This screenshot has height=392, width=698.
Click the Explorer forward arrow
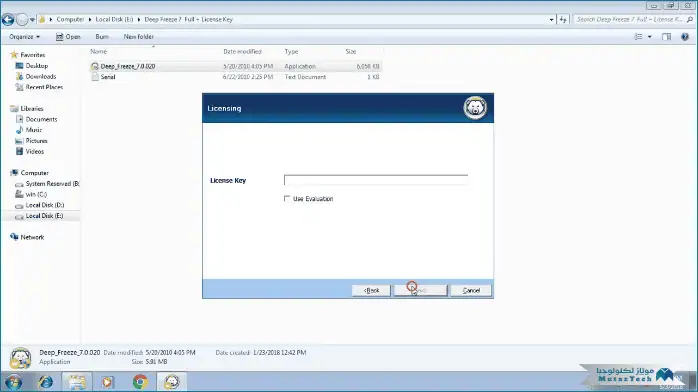pos(21,20)
